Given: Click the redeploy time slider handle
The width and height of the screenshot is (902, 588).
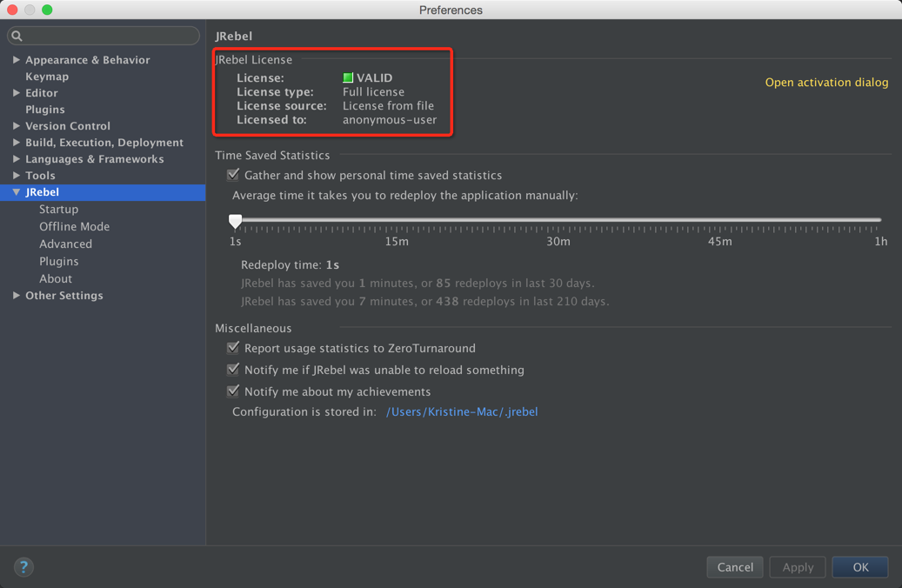Looking at the screenshot, I should coord(236,221).
